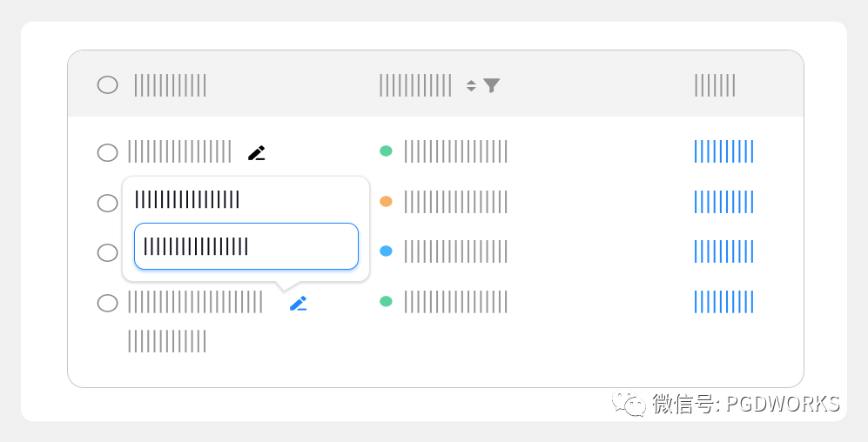Viewport: 868px width, 442px height.
Task: Click the WeChat logo in the watermark
Action: pos(628,404)
